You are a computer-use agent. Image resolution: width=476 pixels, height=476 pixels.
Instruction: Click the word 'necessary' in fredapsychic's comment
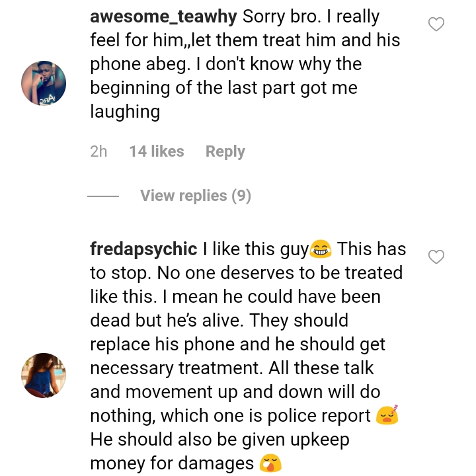click(x=132, y=368)
